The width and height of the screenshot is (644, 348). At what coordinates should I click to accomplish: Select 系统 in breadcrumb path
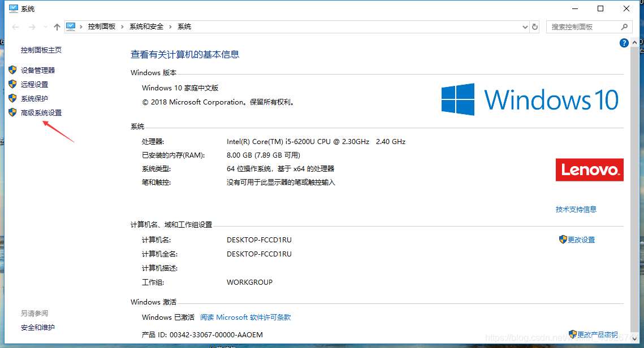point(184,27)
